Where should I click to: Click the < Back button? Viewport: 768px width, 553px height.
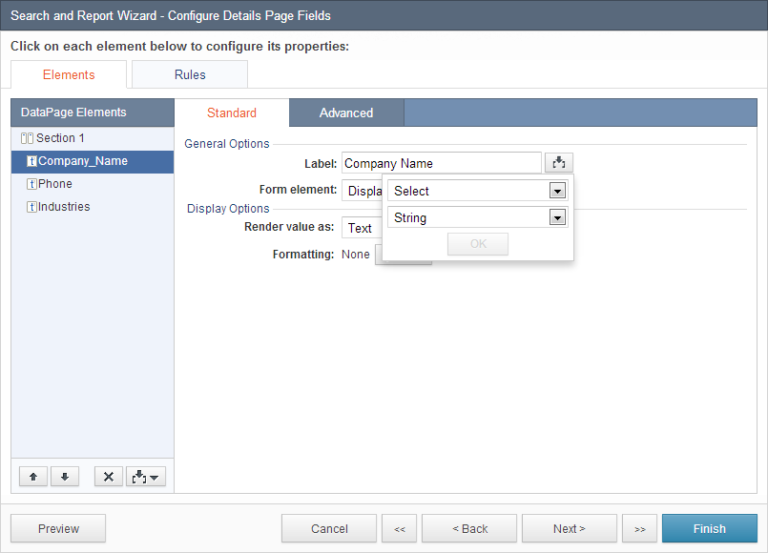[x=469, y=529]
